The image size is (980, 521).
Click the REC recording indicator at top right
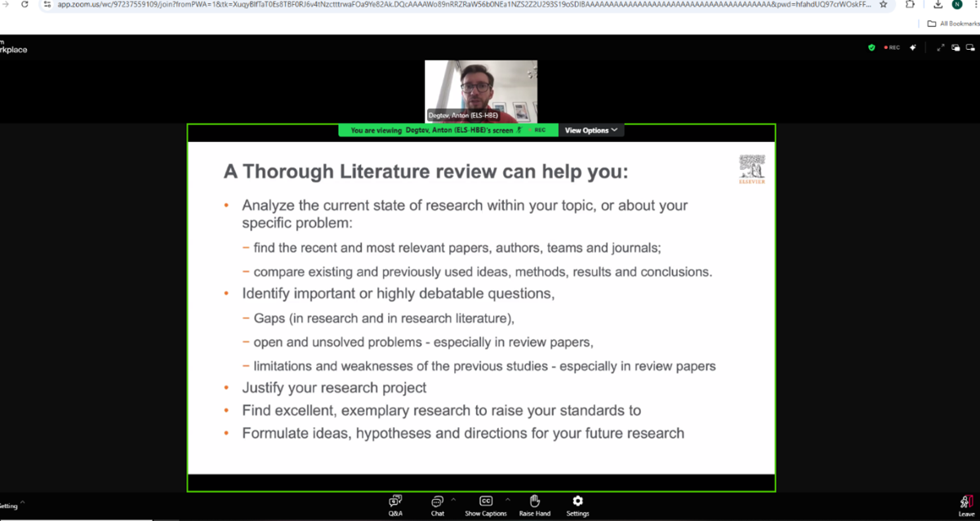coord(892,47)
